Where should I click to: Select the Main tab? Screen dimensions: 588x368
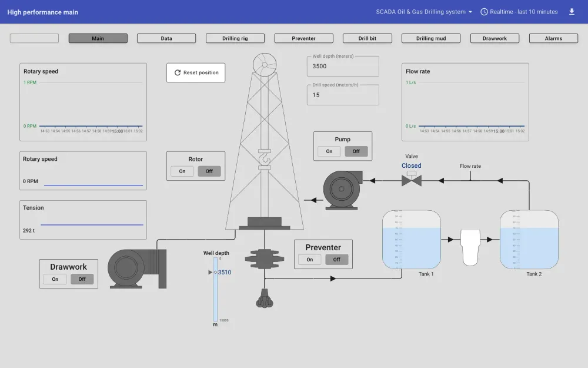pos(98,38)
